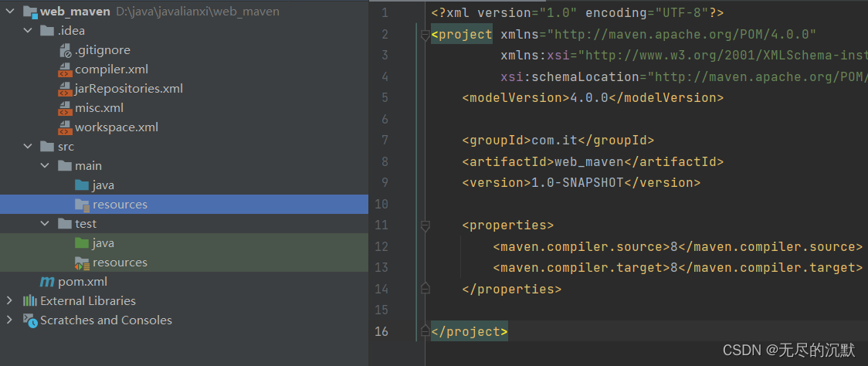Collapse the web_maven project root
868x366 pixels.
[x=8, y=12]
